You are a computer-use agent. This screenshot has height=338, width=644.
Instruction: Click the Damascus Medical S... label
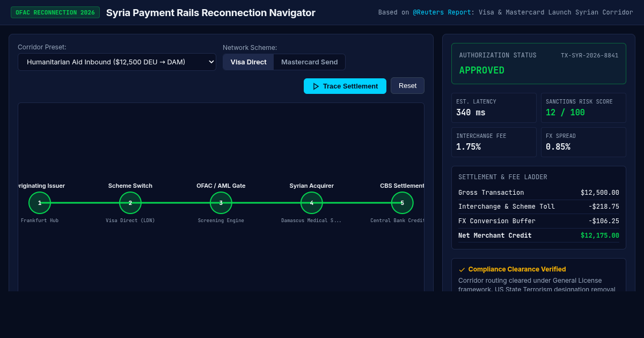311,221
